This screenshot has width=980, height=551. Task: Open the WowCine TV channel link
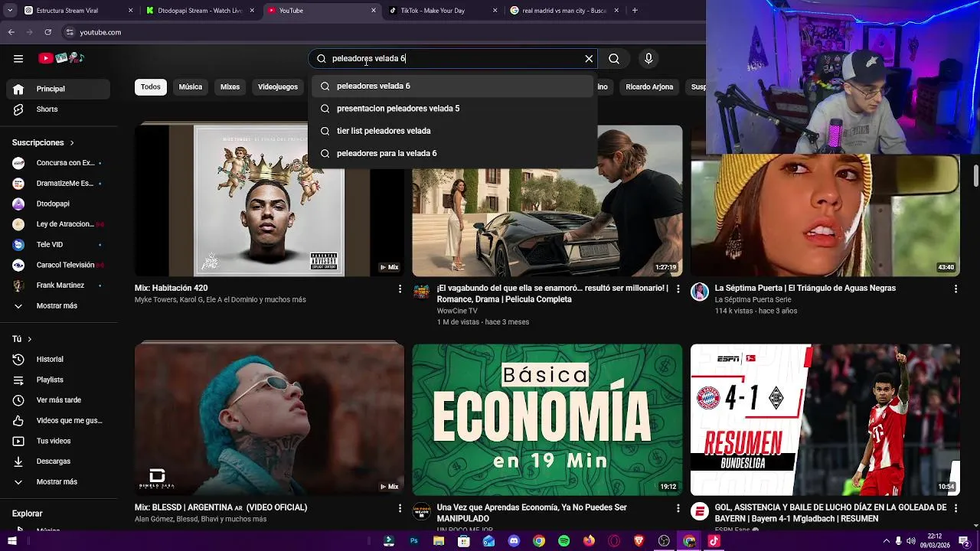pyautogui.click(x=457, y=311)
